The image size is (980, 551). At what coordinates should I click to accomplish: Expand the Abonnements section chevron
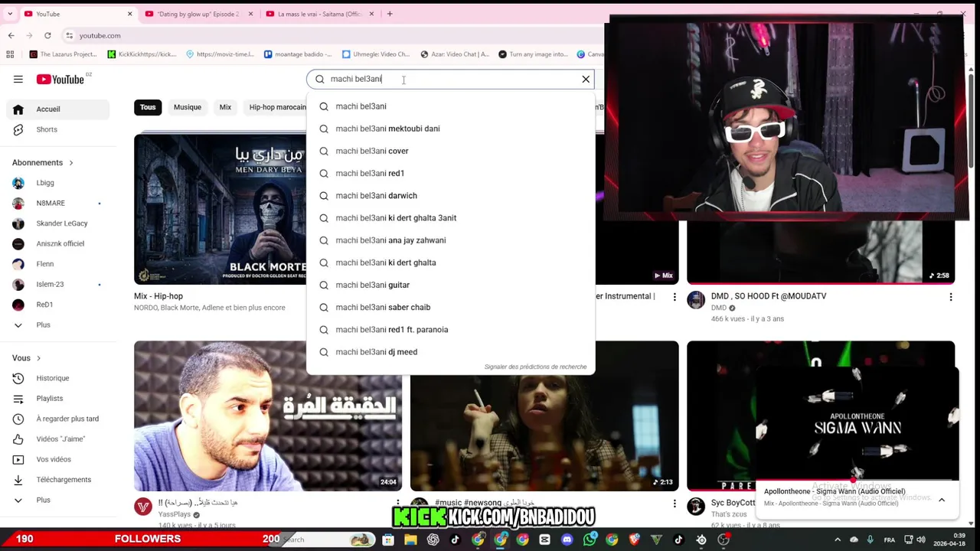tap(71, 162)
